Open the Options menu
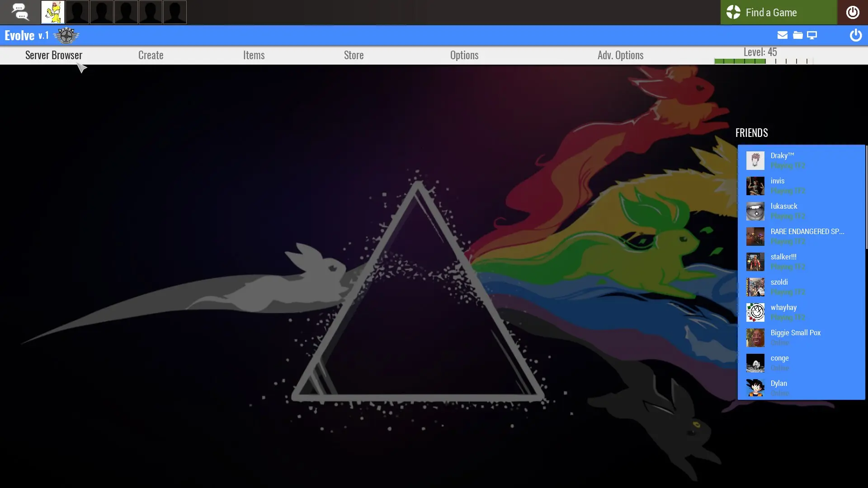 [464, 55]
